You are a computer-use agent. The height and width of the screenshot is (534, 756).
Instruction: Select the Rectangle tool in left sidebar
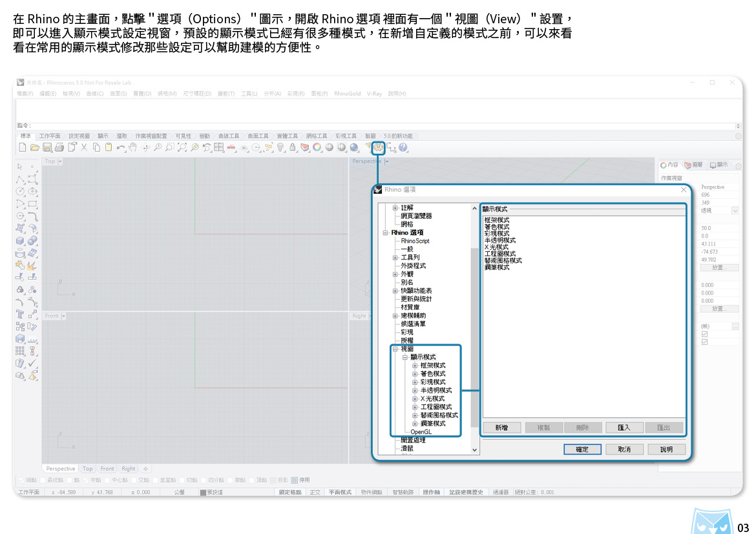click(x=32, y=204)
